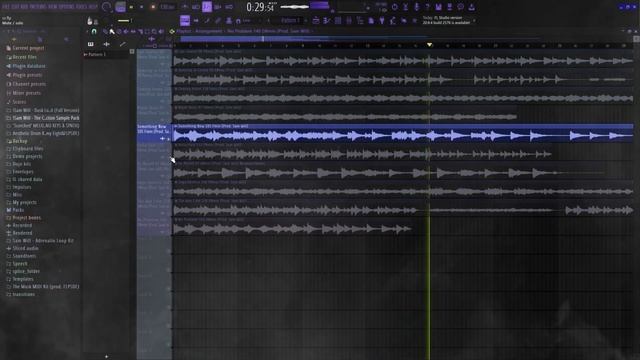Screen dimensions: 640x360
Task: Click the undo history clock icon
Action: [x=394, y=7]
